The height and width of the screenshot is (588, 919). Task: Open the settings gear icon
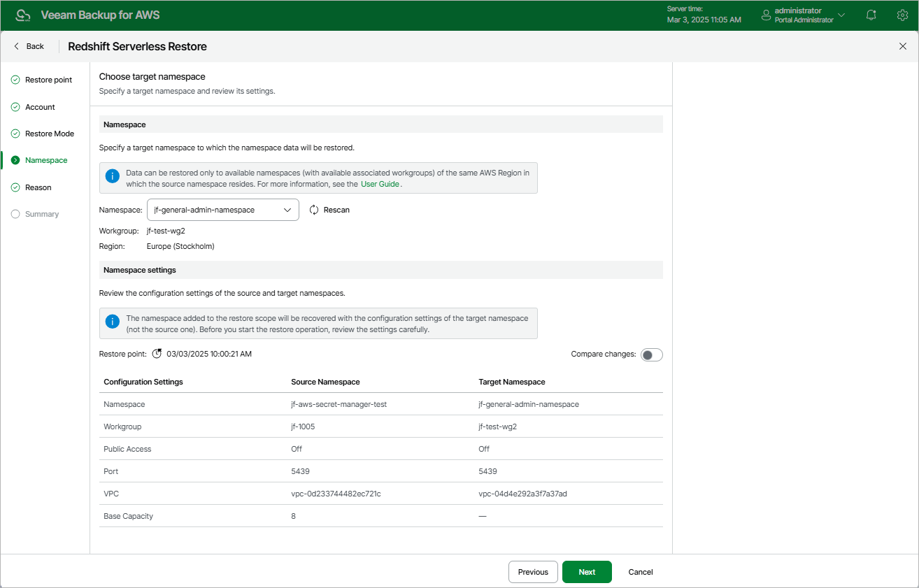coord(902,15)
